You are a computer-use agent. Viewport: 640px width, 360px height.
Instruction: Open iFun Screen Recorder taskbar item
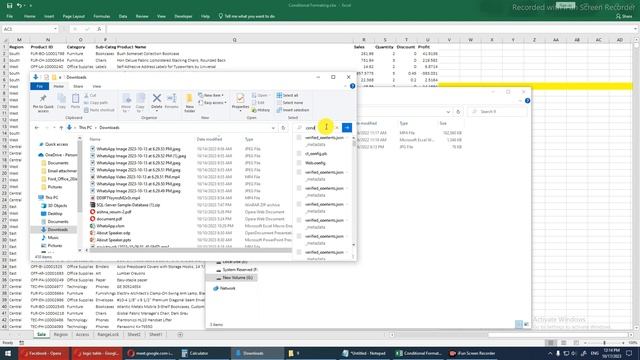click(x=472, y=353)
